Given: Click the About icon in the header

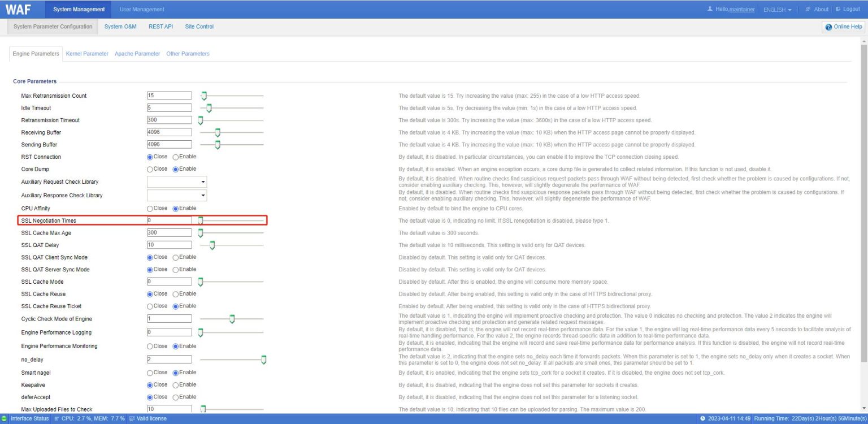Looking at the screenshot, I should 808,8.
